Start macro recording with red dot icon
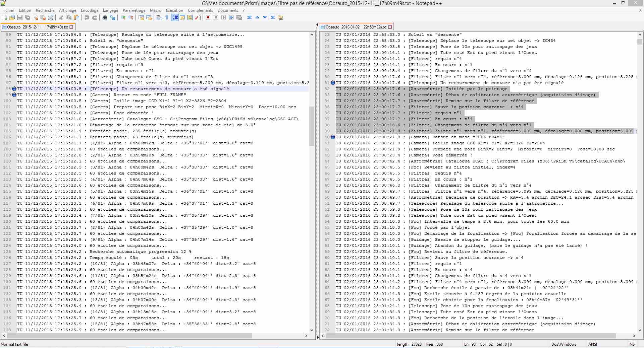 click(208, 18)
